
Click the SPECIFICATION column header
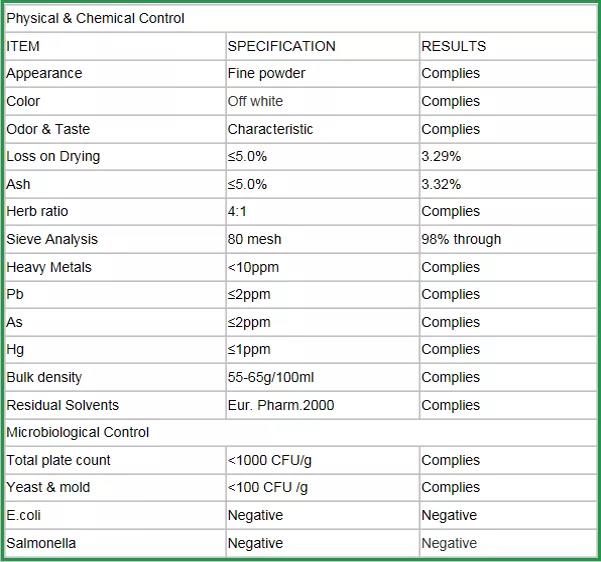point(281,46)
